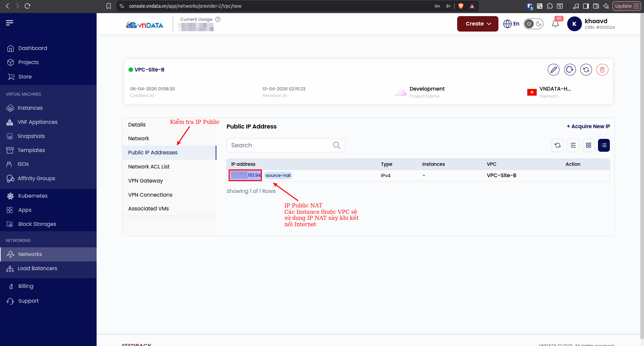Open the browser Extensions puzzle icon
The image size is (644, 346).
pos(550,6)
